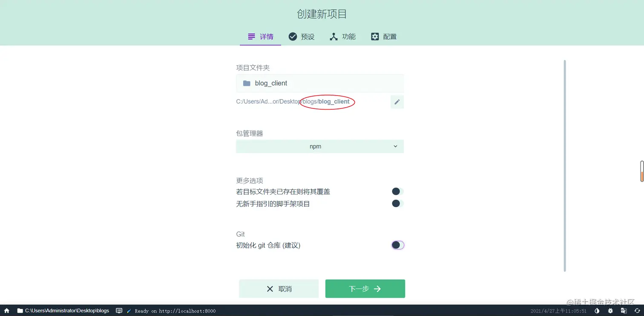Viewport: 644px width, 316px height.
Task: Click the pen icon beside the Ready message
Action: [129, 311]
